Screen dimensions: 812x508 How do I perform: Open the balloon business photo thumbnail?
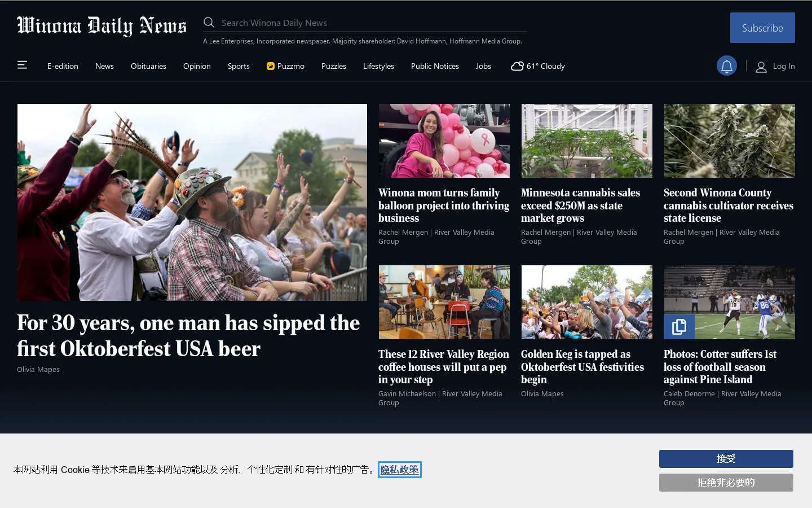point(444,141)
